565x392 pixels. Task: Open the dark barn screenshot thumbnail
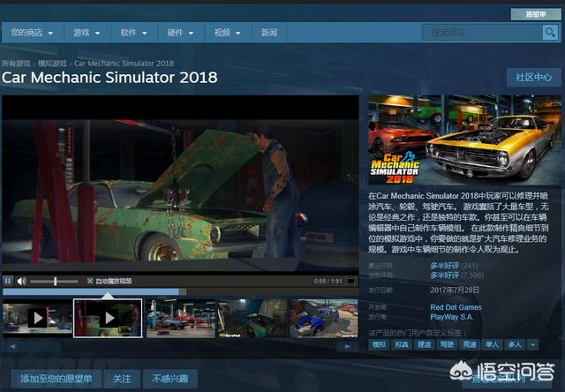coord(252,318)
